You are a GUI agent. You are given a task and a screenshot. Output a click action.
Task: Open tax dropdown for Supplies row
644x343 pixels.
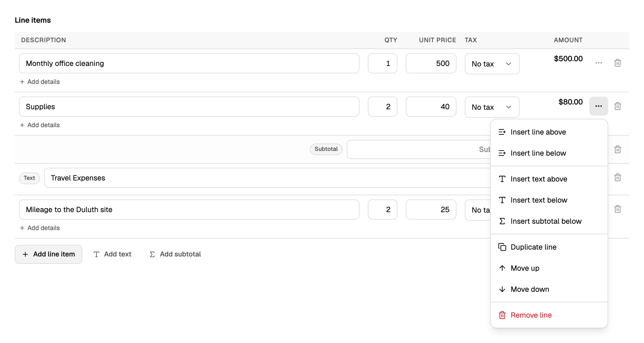[x=492, y=107]
